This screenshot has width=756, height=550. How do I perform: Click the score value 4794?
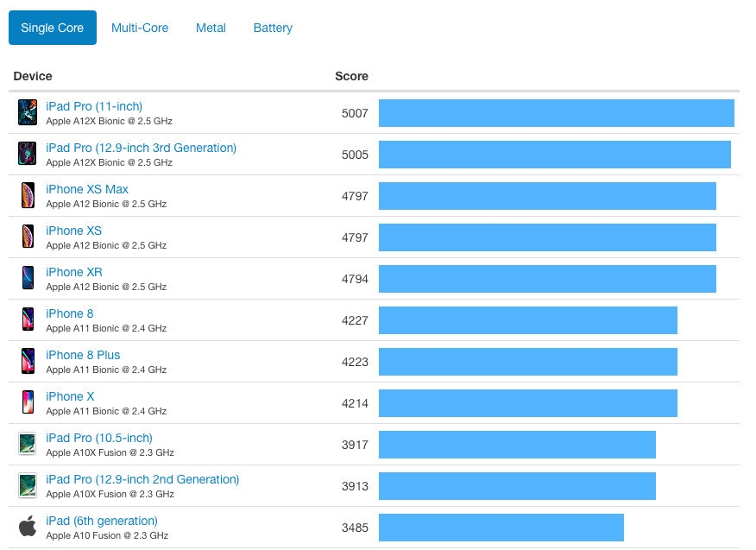click(355, 280)
